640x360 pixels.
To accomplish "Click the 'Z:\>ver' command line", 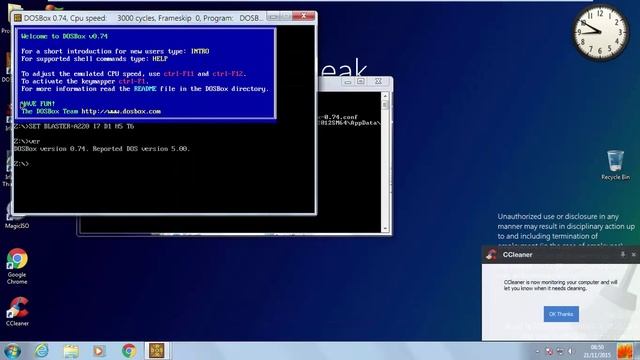I will click(x=27, y=141).
